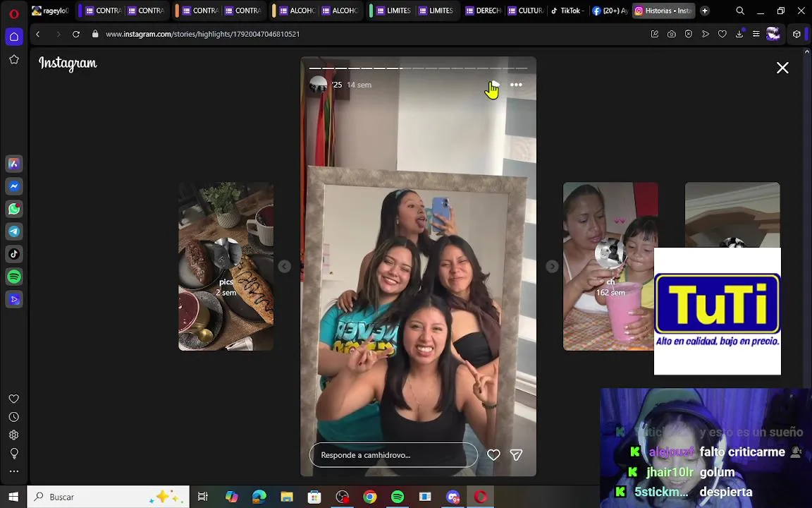Viewport: 812px width, 508px height.
Task: Like the story with the heart icon
Action: (493, 454)
